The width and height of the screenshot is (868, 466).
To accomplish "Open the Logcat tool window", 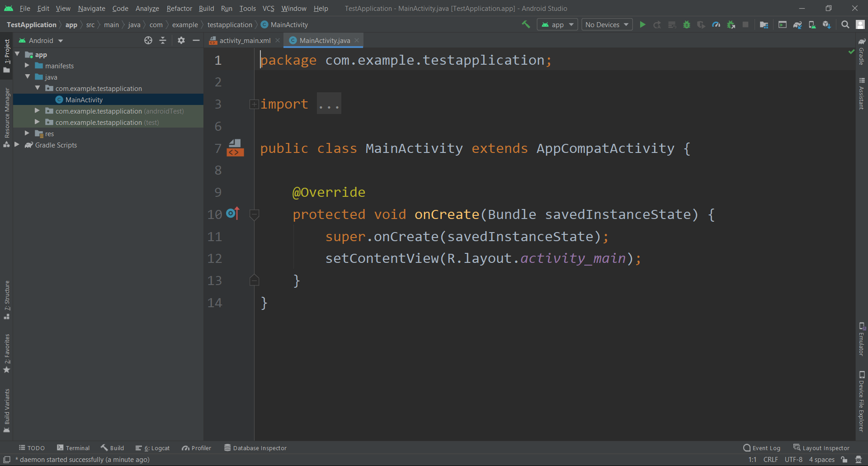I will tap(153, 448).
